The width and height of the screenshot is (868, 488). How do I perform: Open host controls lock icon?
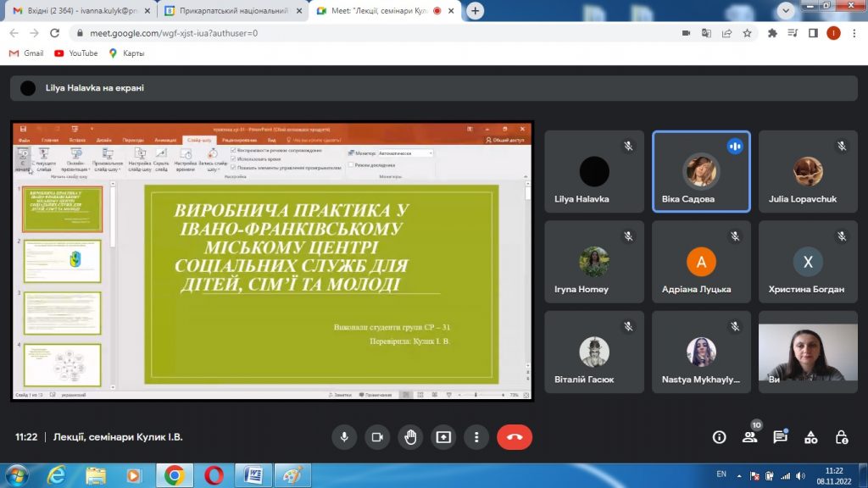click(842, 437)
